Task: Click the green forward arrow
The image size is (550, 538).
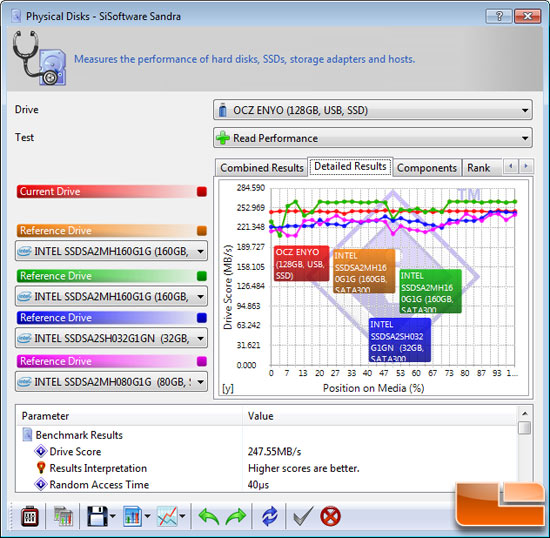Action: tap(236, 516)
